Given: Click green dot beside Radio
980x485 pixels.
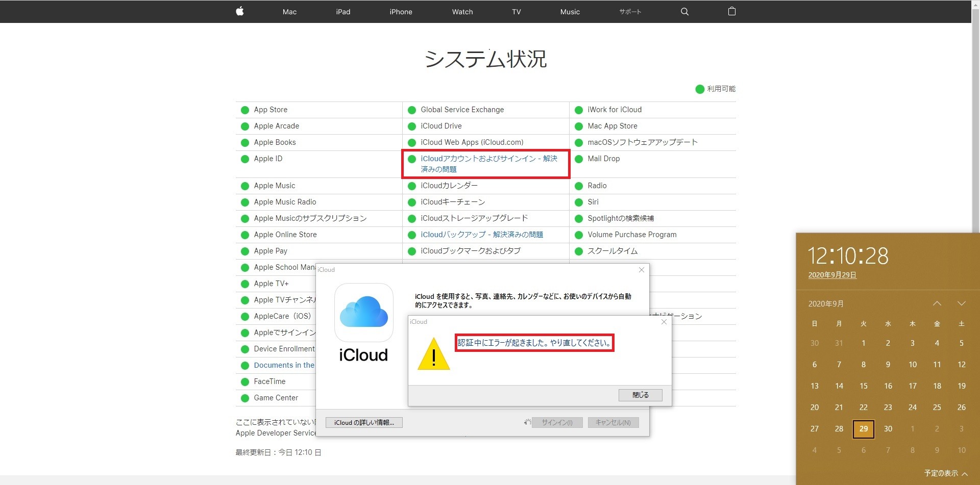Looking at the screenshot, I should [579, 186].
